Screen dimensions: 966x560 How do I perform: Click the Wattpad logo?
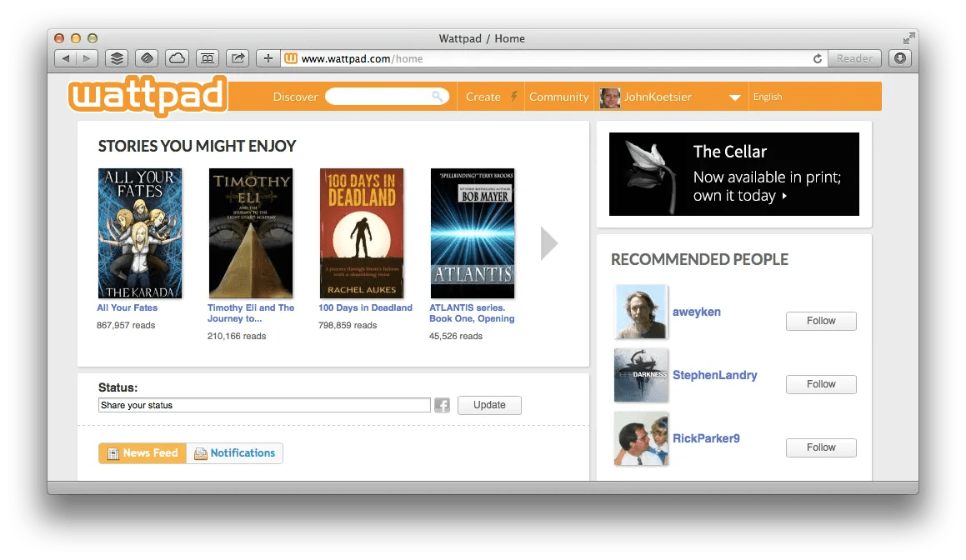(148, 96)
